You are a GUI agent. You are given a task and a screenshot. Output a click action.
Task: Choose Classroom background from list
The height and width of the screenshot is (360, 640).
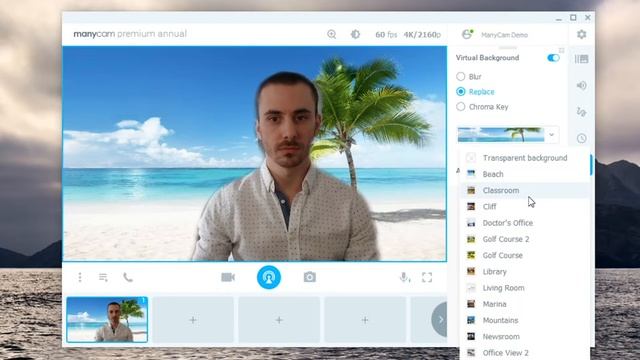pos(524,190)
